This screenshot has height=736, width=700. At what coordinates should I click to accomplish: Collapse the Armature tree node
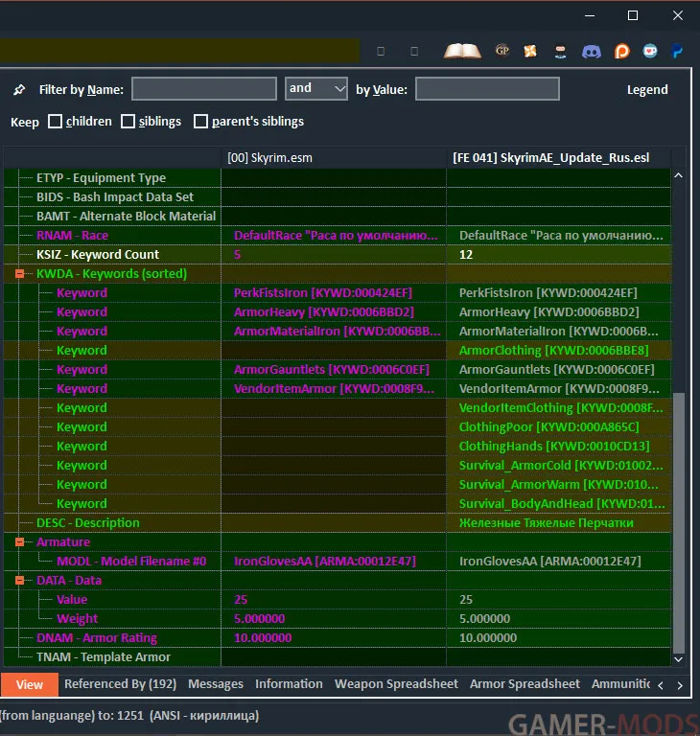[x=19, y=542]
